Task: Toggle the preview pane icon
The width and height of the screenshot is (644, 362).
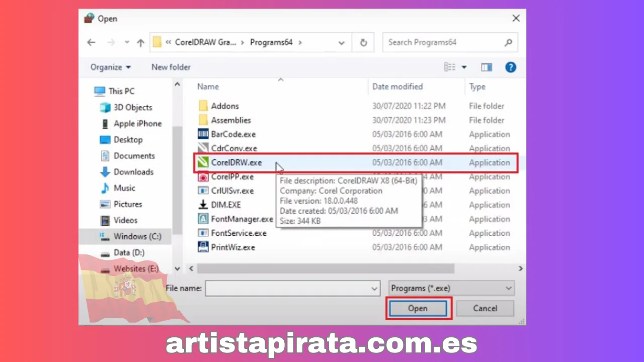Action: pos(486,67)
